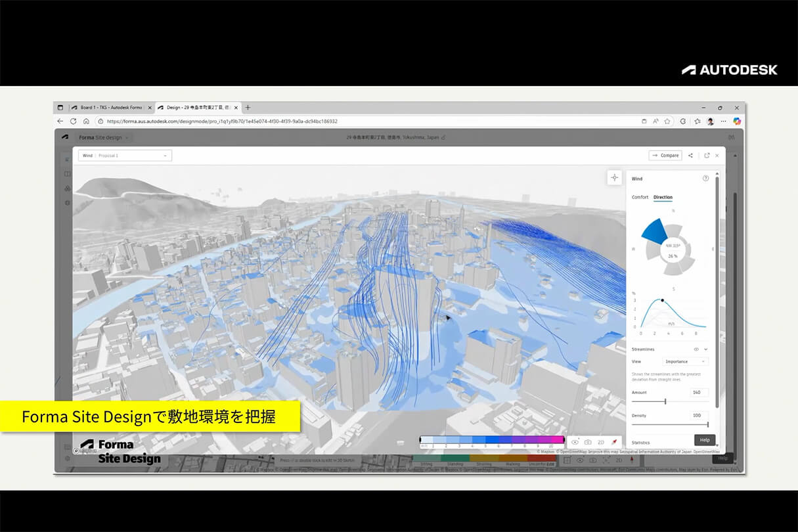The height and width of the screenshot is (532, 798).
Task: Close the wind analysis overlay
Action: click(x=717, y=156)
